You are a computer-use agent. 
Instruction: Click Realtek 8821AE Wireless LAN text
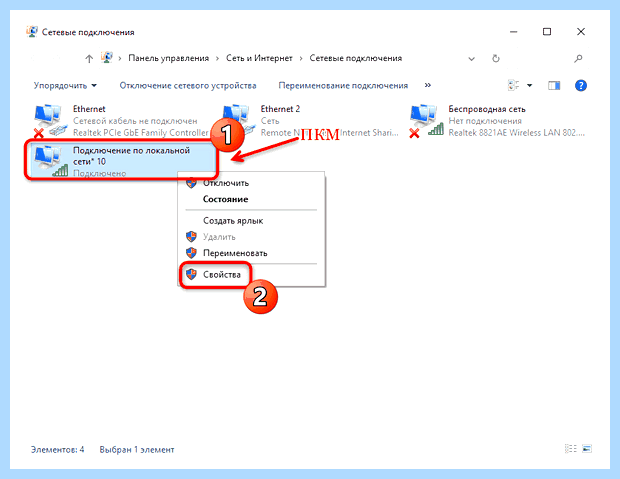click(x=516, y=133)
